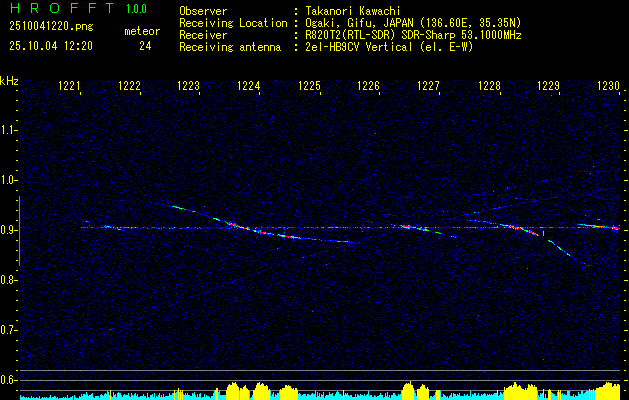Click the gray vertical frequency-range bar near 0.9

pyautogui.click(x=19, y=231)
